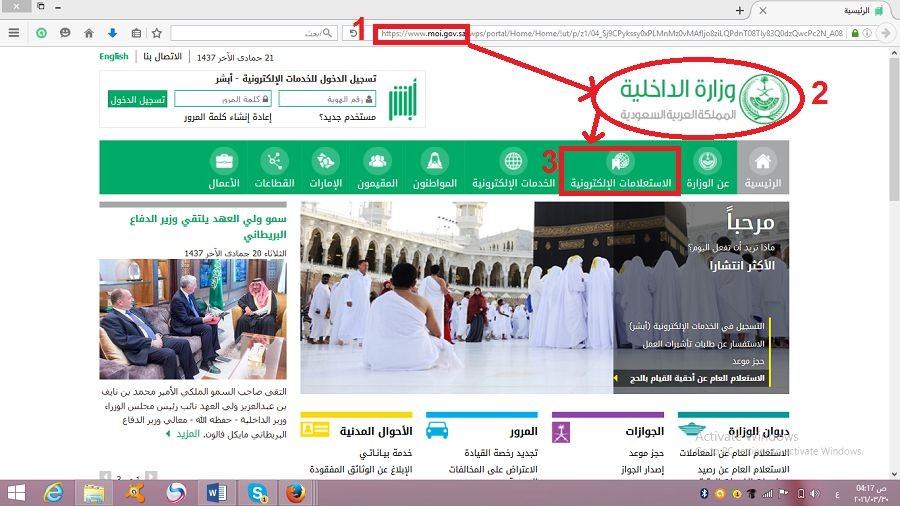This screenshot has width=900, height=506.
Task: Open the سمو ولي العهد news headline
Action: coord(208,226)
